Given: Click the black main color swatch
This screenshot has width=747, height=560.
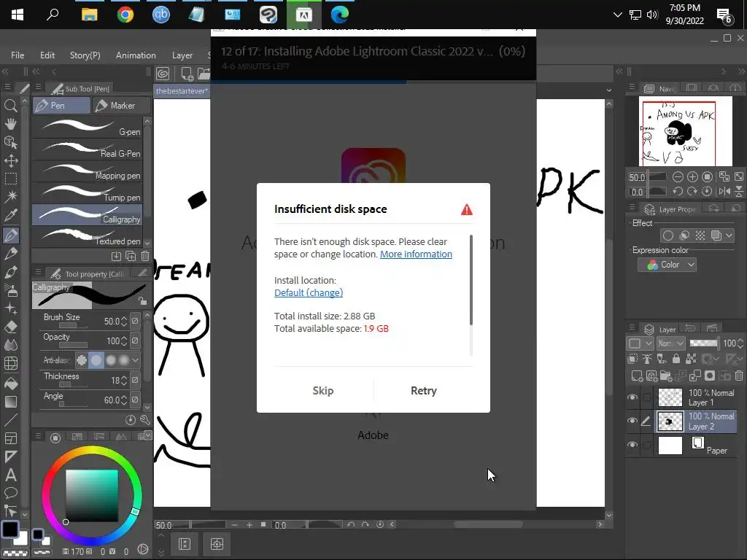Looking at the screenshot, I should 10,529.
